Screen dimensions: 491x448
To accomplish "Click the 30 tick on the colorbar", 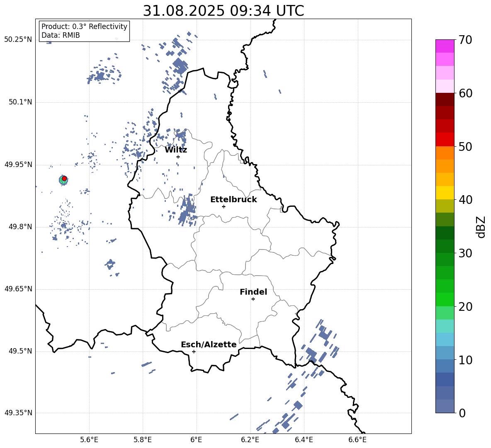I will (465, 253).
